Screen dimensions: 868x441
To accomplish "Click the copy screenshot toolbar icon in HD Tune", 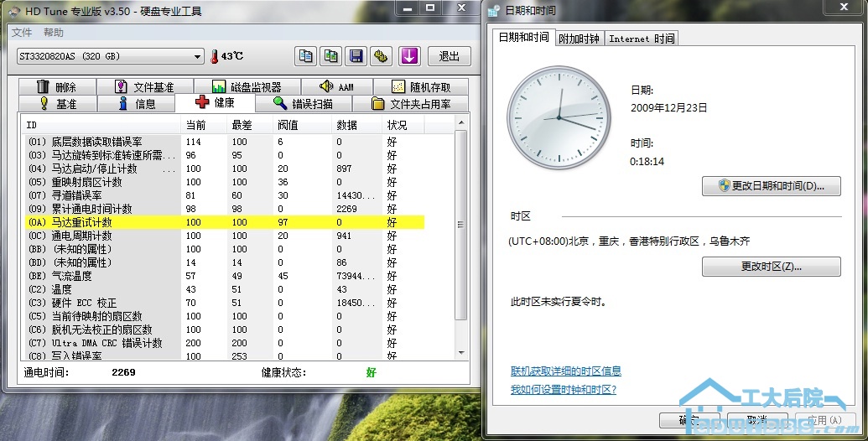I will [x=331, y=56].
